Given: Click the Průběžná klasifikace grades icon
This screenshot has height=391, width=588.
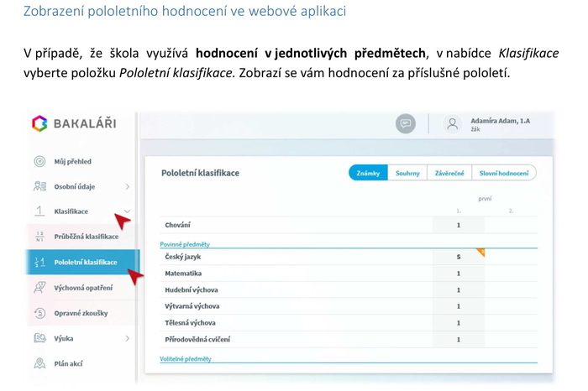Looking at the screenshot, I should (x=39, y=237).
